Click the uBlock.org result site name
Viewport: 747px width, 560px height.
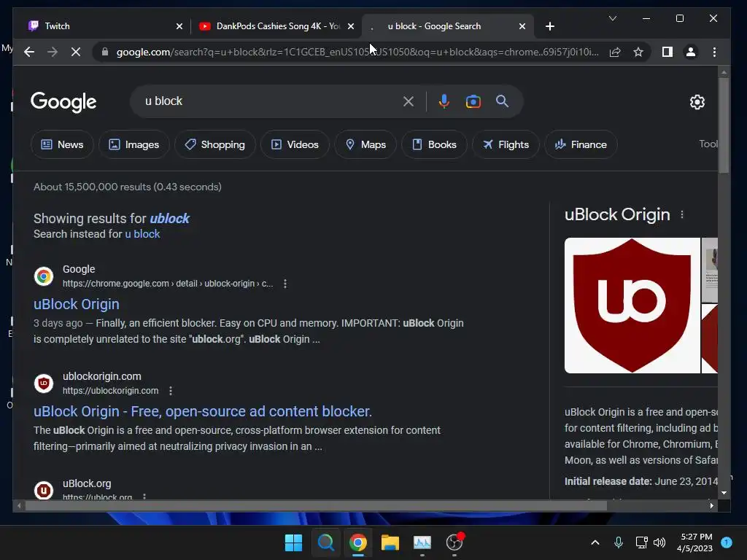(x=87, y=483)
